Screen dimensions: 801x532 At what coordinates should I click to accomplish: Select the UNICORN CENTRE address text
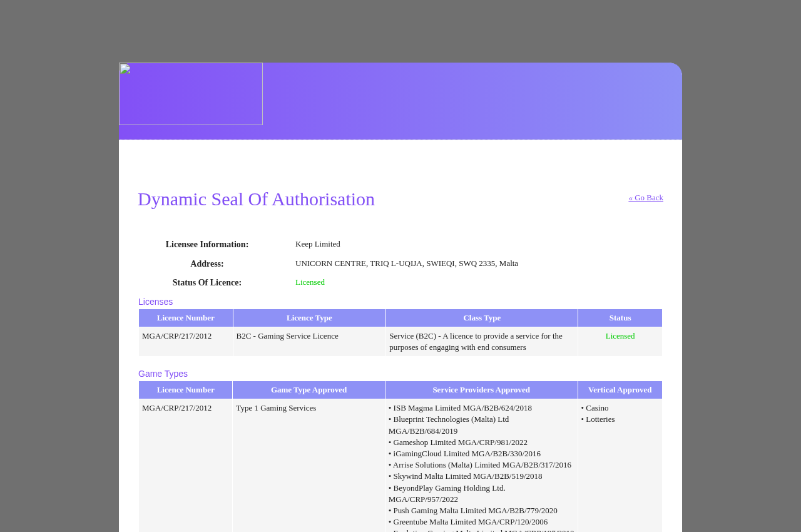coord(407,263)
